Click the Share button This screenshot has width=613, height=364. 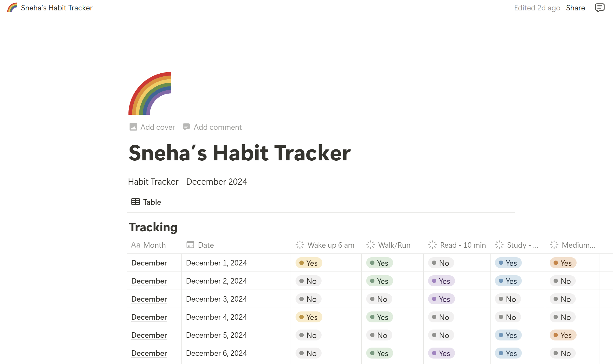[575, 8]
